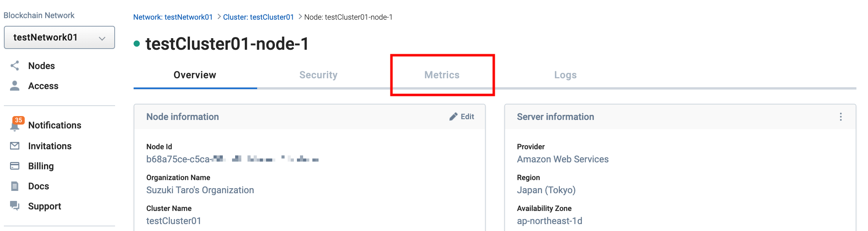
Task: Click the 'ap-northeast-1d' availability zone value
Action: (x=549, y=221)
